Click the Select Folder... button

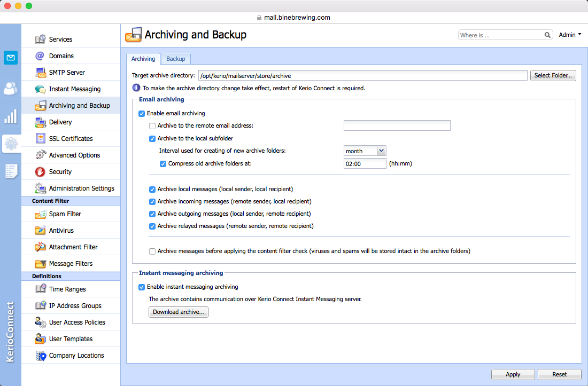pyautogui.click(x=553, y=76)
